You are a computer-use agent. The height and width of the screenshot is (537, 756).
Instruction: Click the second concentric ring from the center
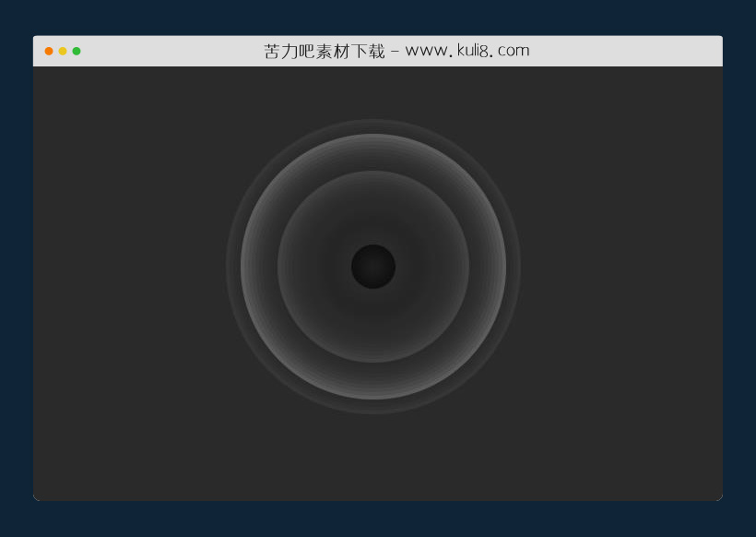[372, 205]
